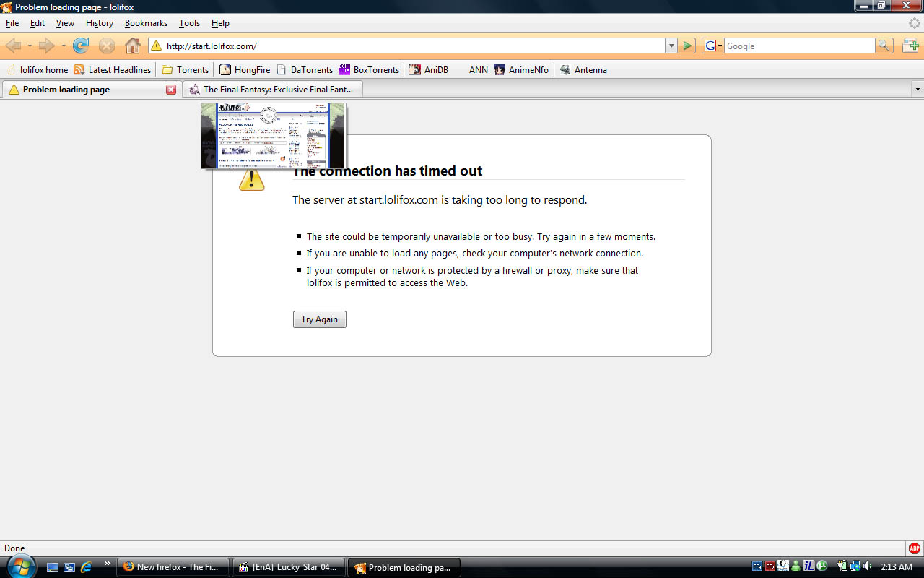Open the View menu

65,23
